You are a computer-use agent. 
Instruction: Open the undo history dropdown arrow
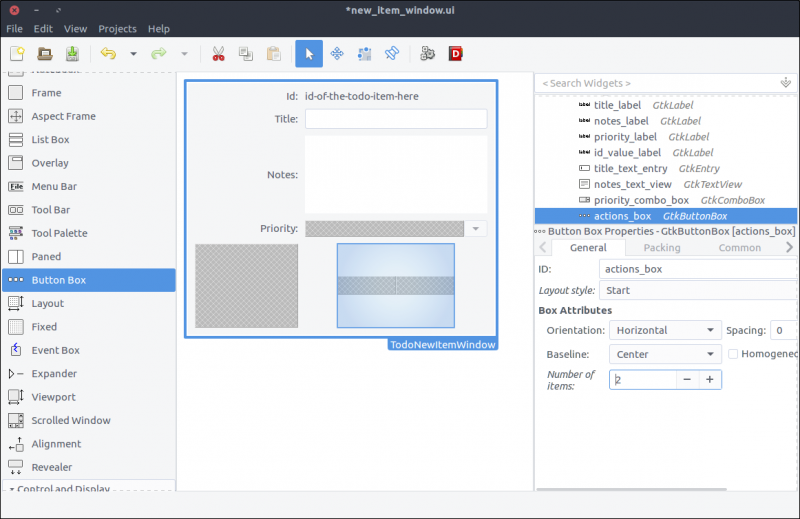(x=133, y=54)
